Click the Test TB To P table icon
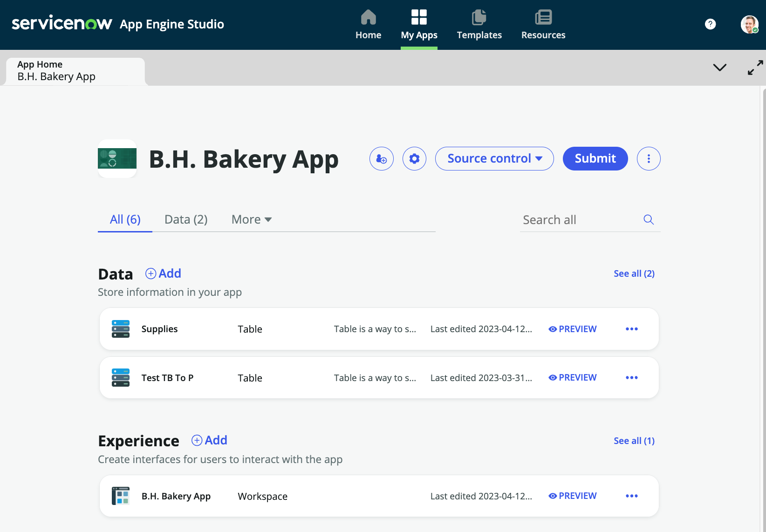The width and height of the screenshot is (766, 532). coord(121,377)
